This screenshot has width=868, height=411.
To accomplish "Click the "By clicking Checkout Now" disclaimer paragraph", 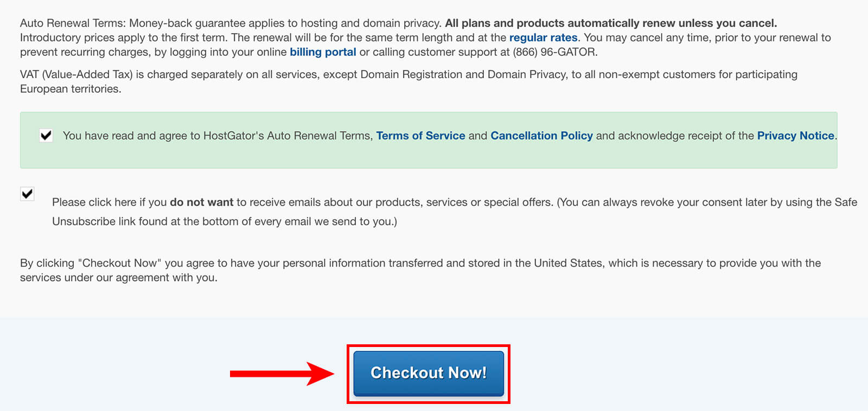I will coord(420,270).
